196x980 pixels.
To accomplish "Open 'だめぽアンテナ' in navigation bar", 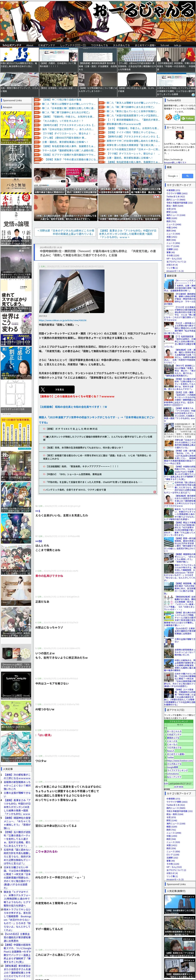I will [x=46, y=45].
